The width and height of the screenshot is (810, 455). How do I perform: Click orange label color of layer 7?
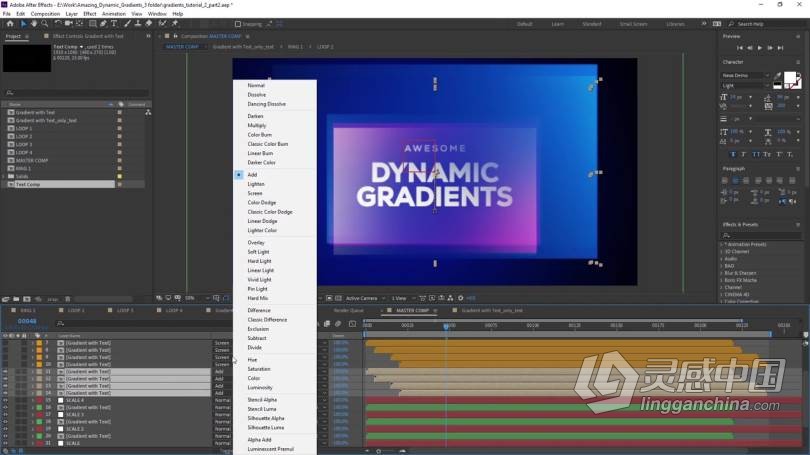click(x=39, y=343)
